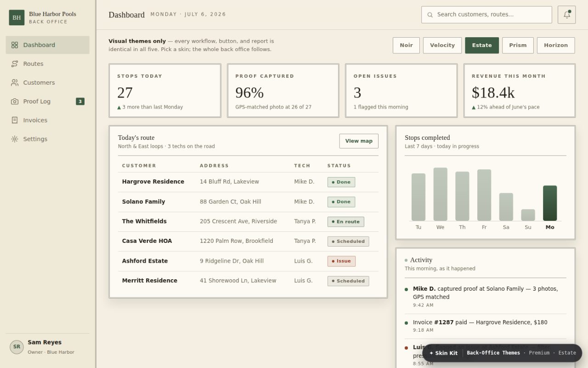588x368 pixels.
Task: Click Invoice #1287 paid activity entry
Action: 485,326
